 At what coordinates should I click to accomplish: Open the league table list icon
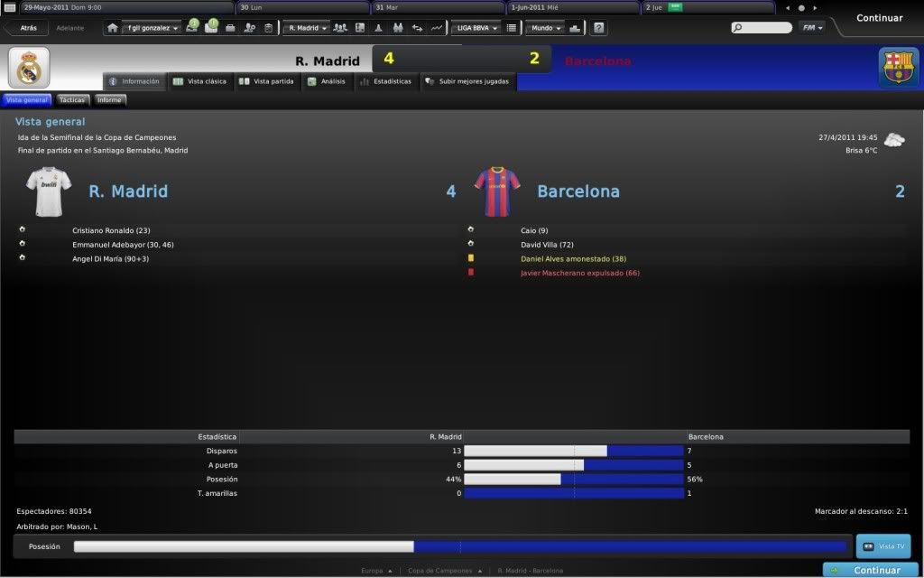click(x=512, y=28)
